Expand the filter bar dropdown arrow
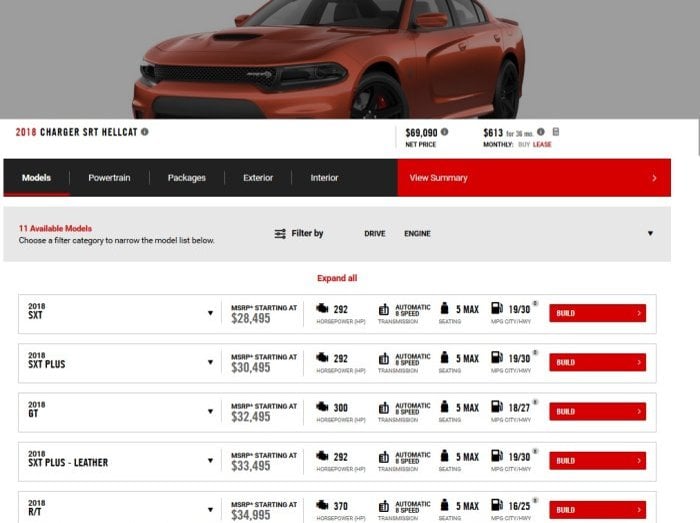The width and height of the screenshot is (700, 523). pos(650,233)
